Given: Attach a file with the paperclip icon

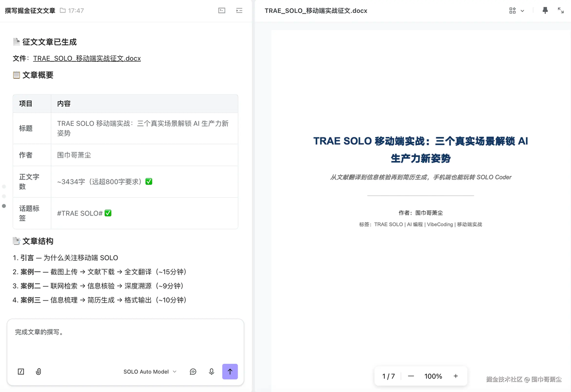Looking at the screenshot, I should [38, 371].
